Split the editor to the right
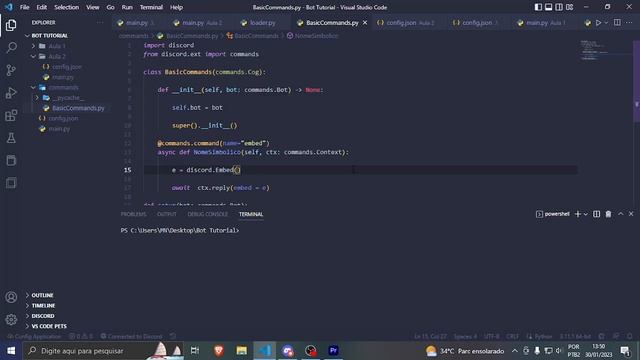The height and width of the screenshot is (360, 640). click(x=617, y=23)
